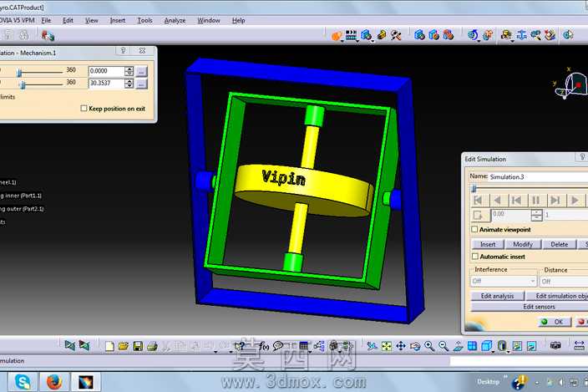The width and height of the screenshot is (588, 392).
Task: Expand arrow beside the Shading style icon
Action: coord(508,352)
